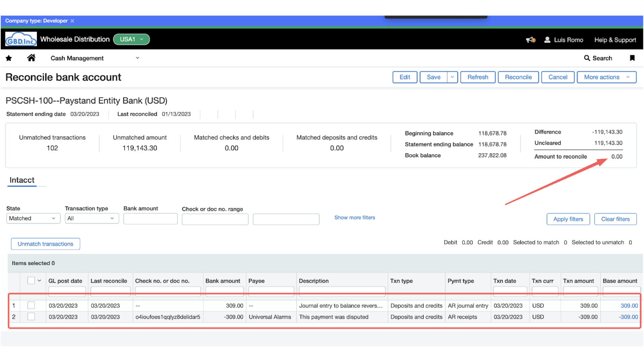Click the Txn date column filter box
The height and width of the screenshot is (362, 644).
coord(510,292)
